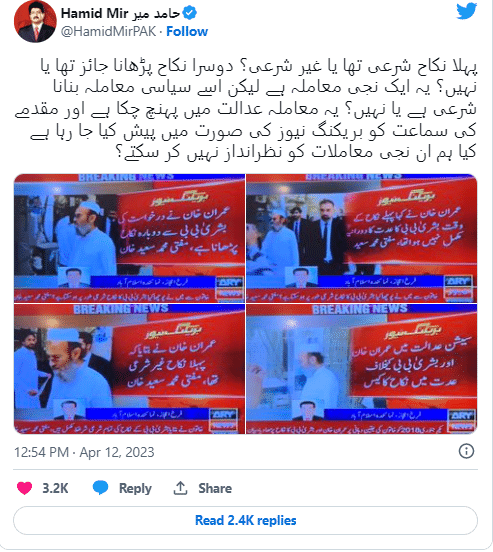This screenshot has width=493, height=552.
Task: Follow the @HamidMirPAK account
Action: tap(187, 32)
